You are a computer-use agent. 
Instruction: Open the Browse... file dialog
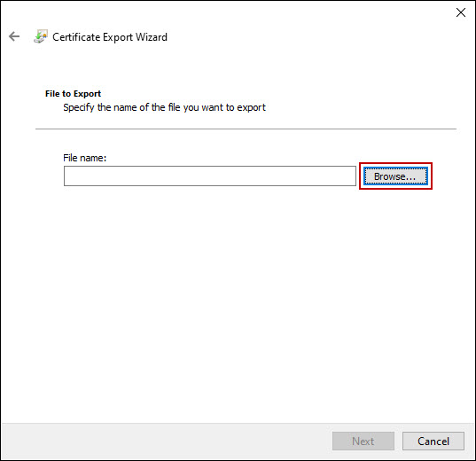395,176
